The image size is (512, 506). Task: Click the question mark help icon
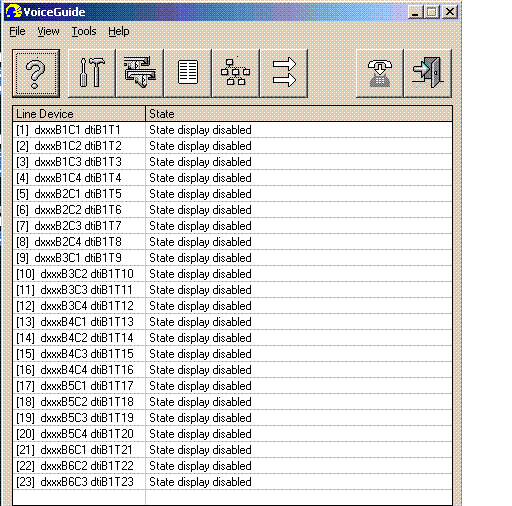[x=36, y=73]
